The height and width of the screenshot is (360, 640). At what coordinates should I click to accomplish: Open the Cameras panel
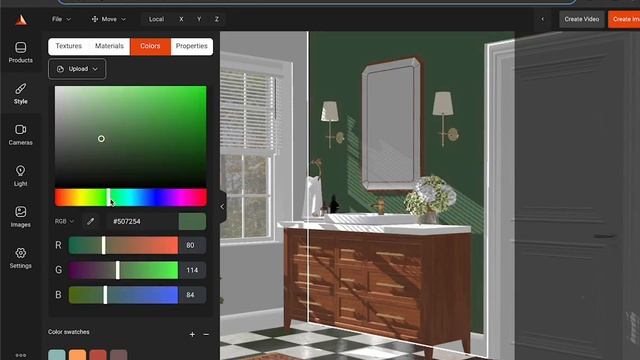pos(20,135)
